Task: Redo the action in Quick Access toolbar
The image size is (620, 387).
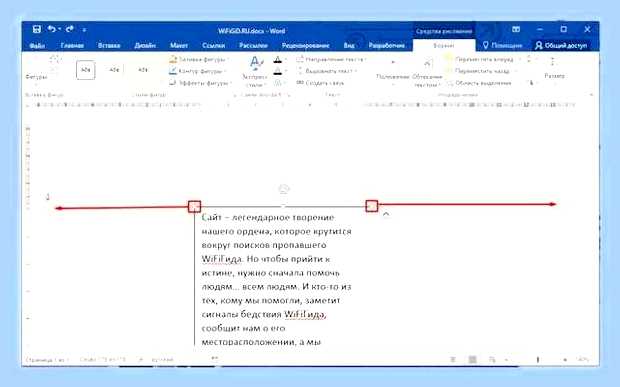Action: coord(70,29)
